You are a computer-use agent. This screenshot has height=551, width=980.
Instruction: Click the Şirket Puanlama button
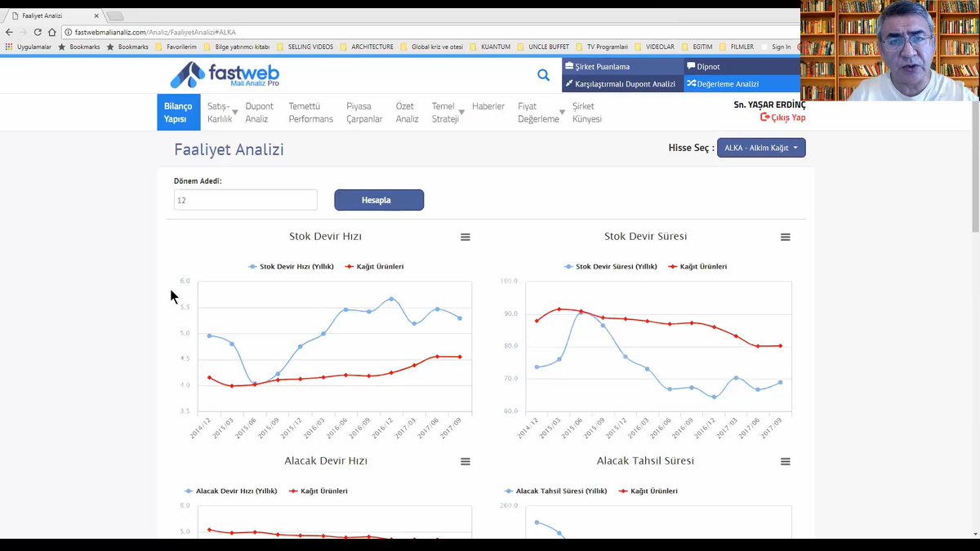[622, 66]
